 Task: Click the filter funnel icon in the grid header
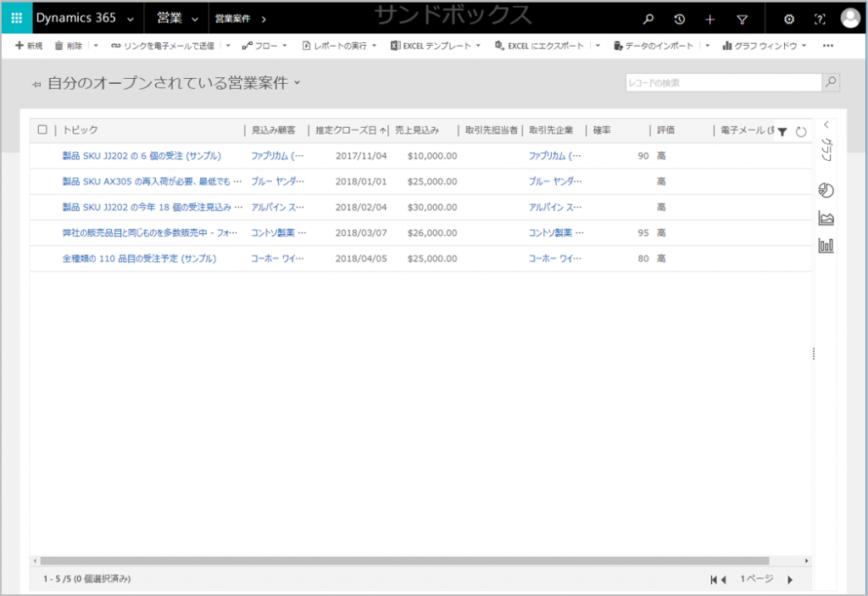782,131
